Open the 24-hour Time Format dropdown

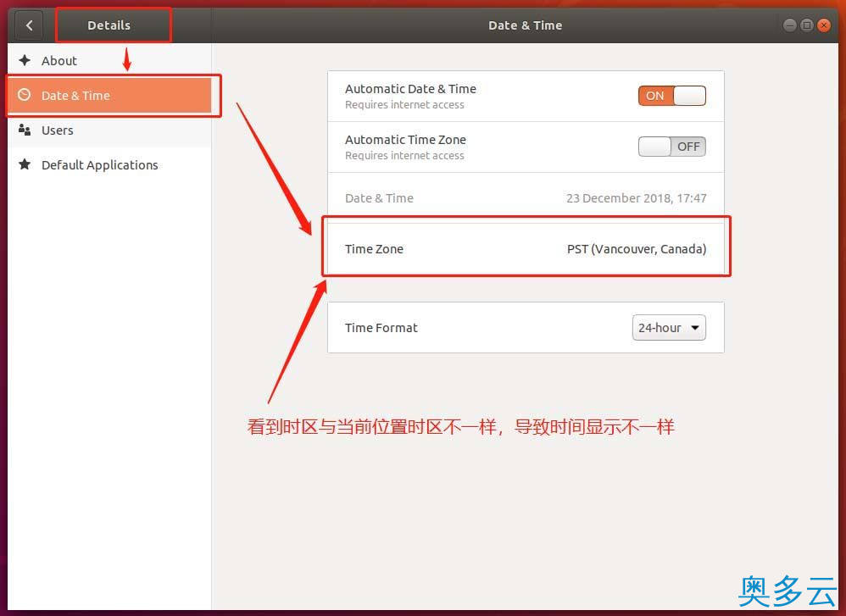(668, 328)
